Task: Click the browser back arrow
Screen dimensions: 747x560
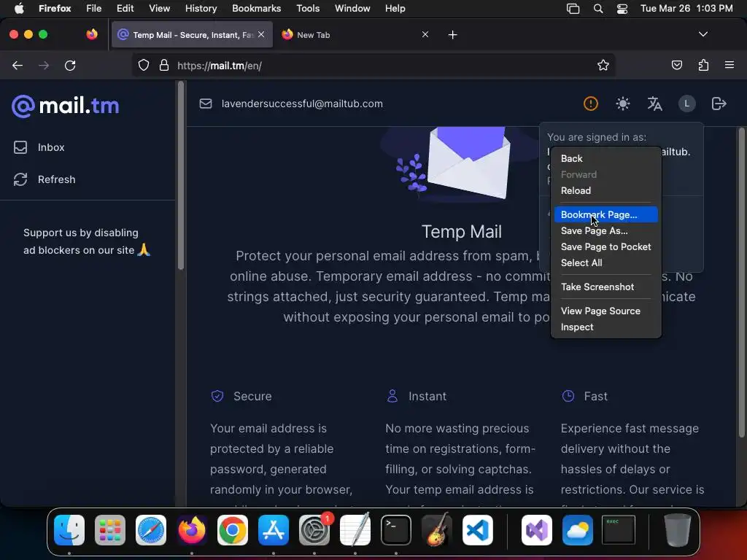Action: point(18,65)
